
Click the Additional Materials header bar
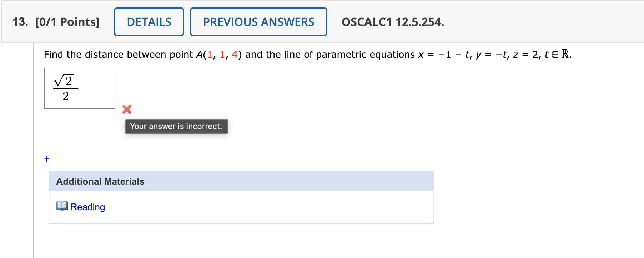tap(241, 181)
